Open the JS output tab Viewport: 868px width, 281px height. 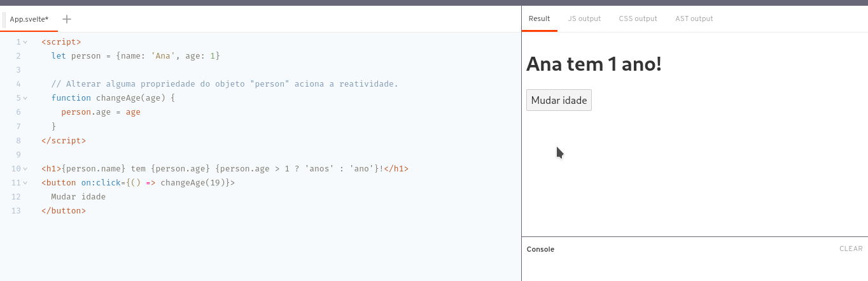584,18
